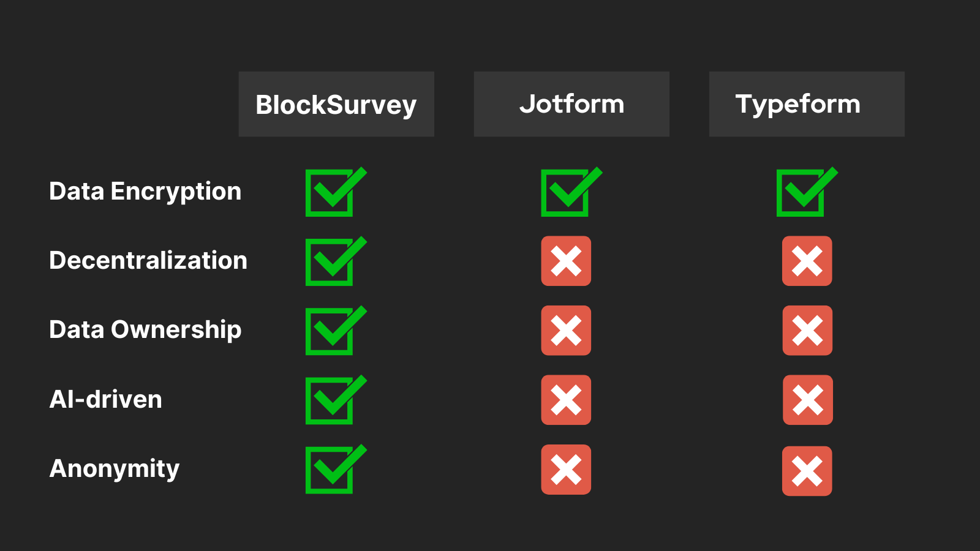
Task: Click the Jotform Data Ownership red X
Action: click(566, 331)
